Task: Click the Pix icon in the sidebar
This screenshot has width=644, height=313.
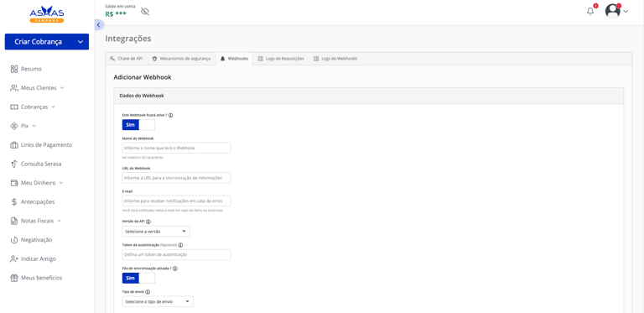Action: 14,126
